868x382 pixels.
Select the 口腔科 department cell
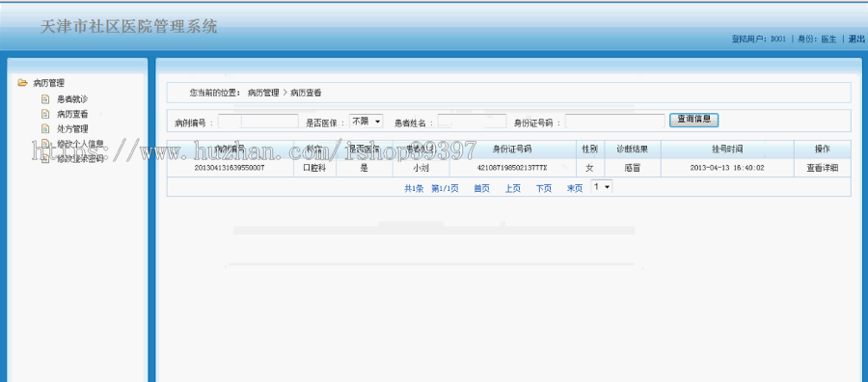coord(314,168)
